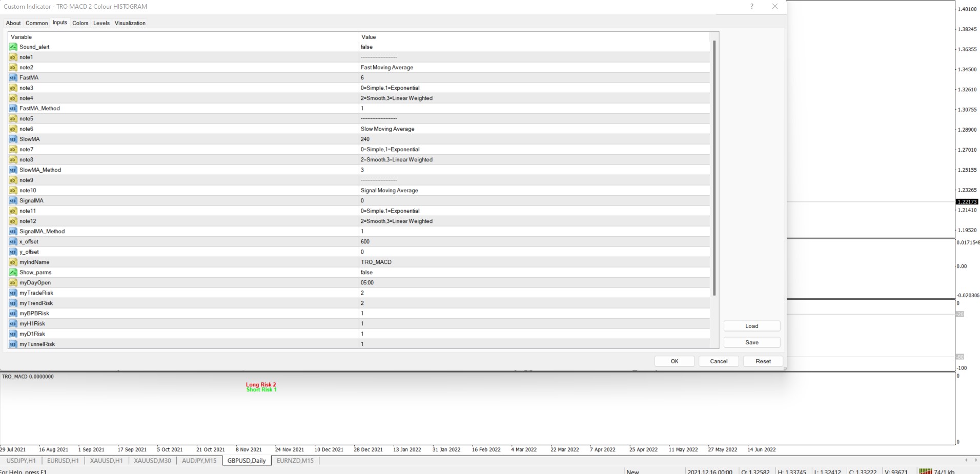980x474 pixels.
Task: Switch to the Colors tab
Action: point(80,23)
